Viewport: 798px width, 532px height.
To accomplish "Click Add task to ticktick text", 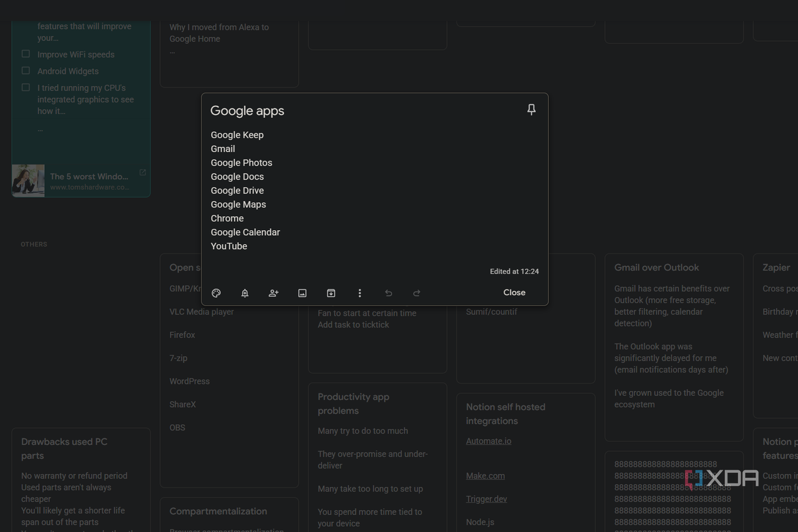I will 354,325.
